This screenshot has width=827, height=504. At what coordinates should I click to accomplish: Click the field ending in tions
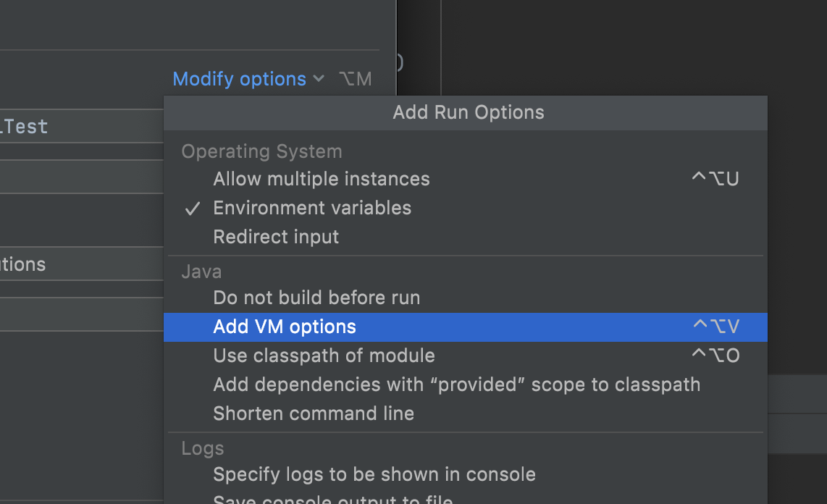[82, 264]
